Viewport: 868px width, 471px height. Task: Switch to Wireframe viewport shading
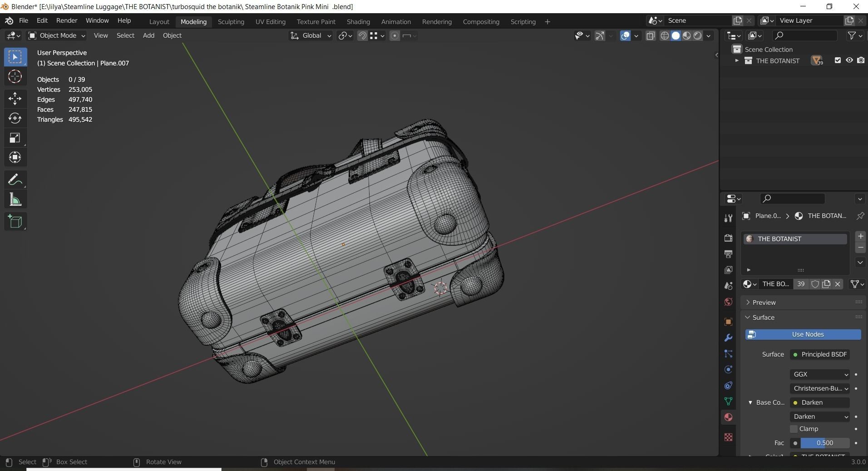pos(665,35)
